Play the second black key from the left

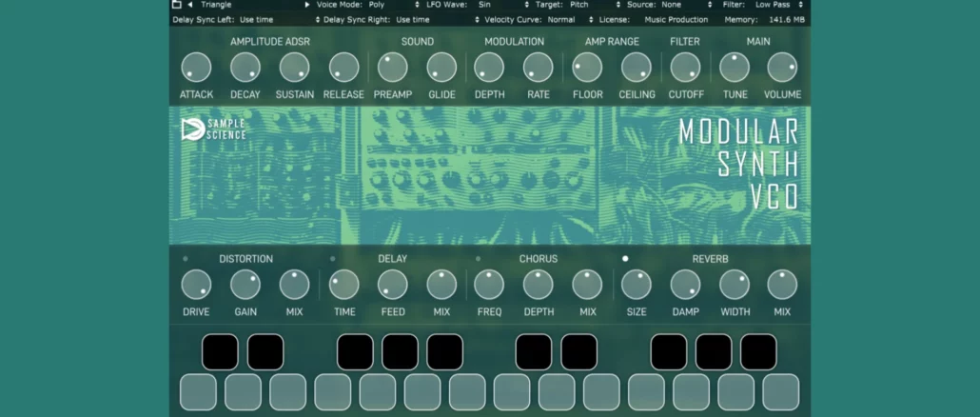265,352
